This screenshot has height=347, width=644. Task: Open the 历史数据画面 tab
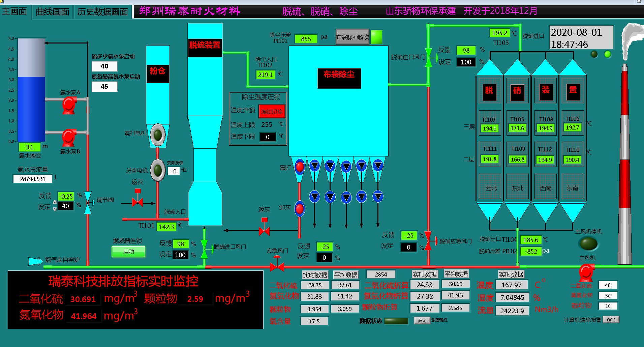click(x=102, y=12)
